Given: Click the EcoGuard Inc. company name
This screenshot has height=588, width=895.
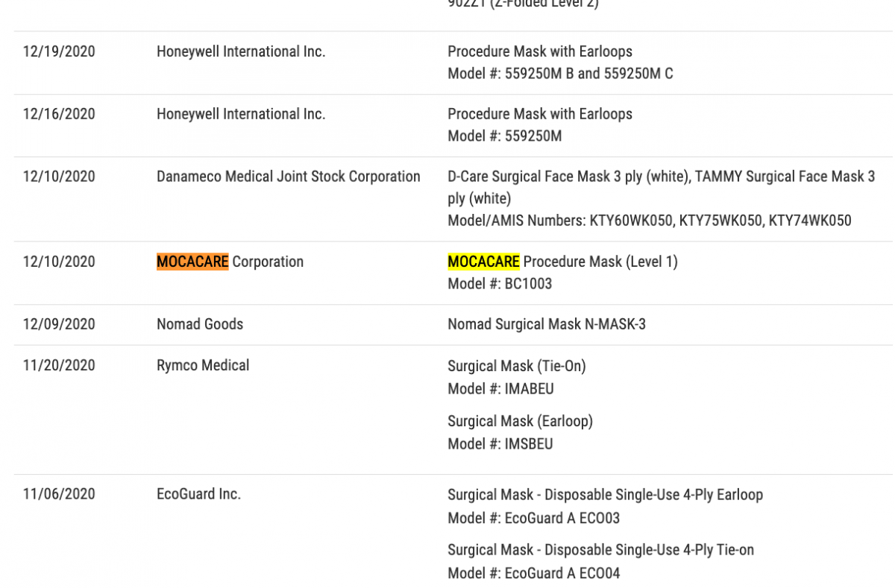Looking at the screenshot, I should coord(198,494).
